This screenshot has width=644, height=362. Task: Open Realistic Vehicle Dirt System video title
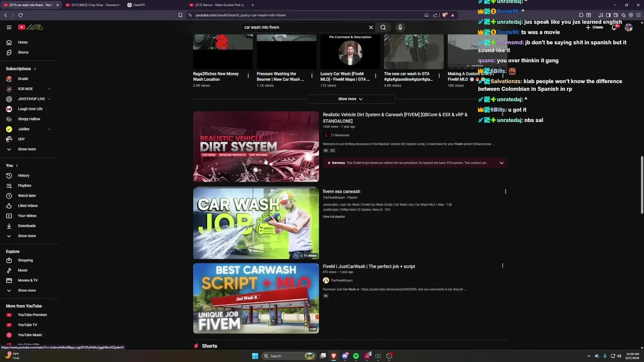[395, 118]
